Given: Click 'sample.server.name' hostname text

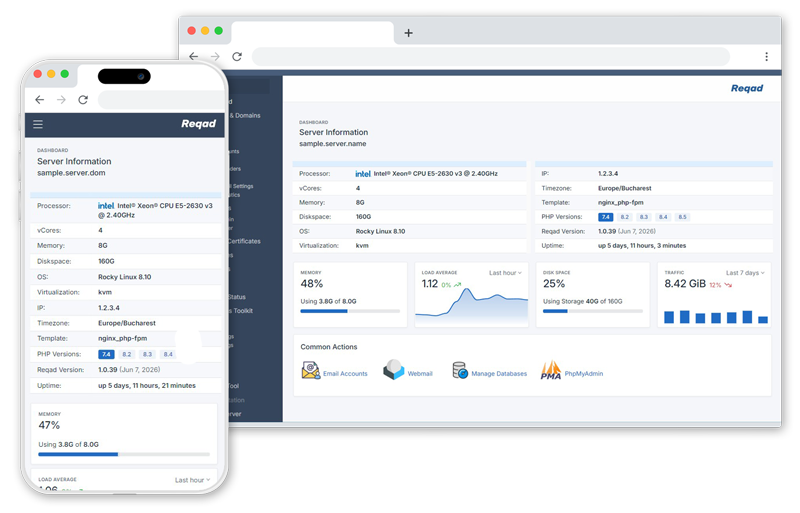Looking at the screenshot, I should click(333, 144).
